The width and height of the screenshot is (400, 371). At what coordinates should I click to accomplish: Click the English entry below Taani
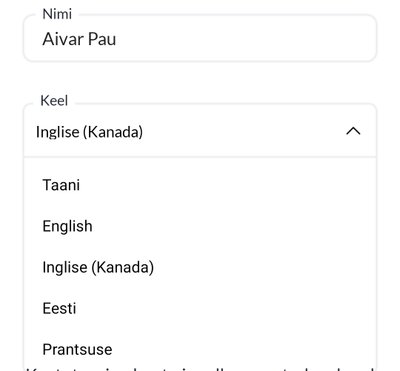tap(200, 226)
